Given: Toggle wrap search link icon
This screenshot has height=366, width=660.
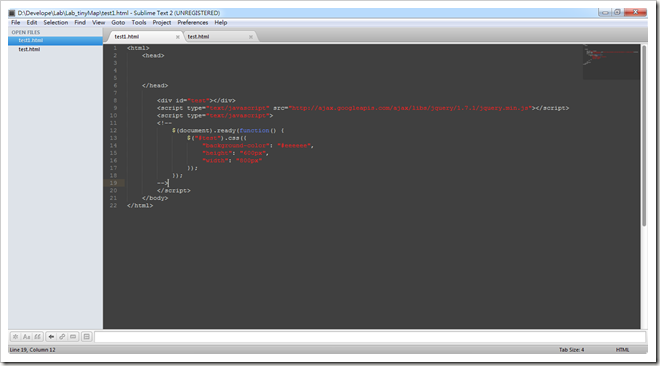Looking at the screenshot, I should click(62, 337).
